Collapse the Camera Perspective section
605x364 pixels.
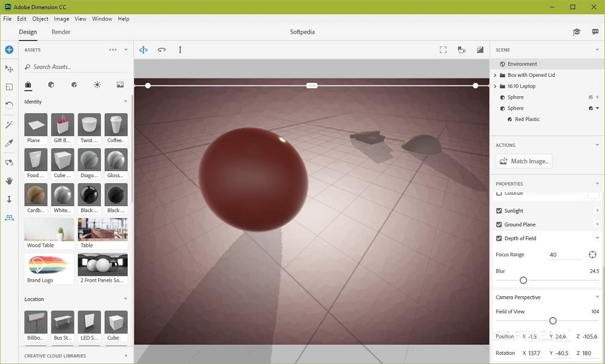click(x=598, y=297)
